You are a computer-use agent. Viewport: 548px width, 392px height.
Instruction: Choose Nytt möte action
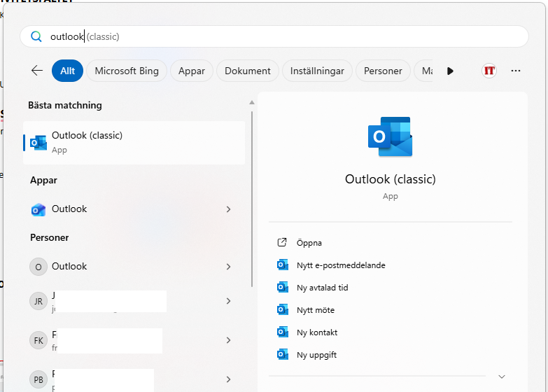click(x=315, y=310)
